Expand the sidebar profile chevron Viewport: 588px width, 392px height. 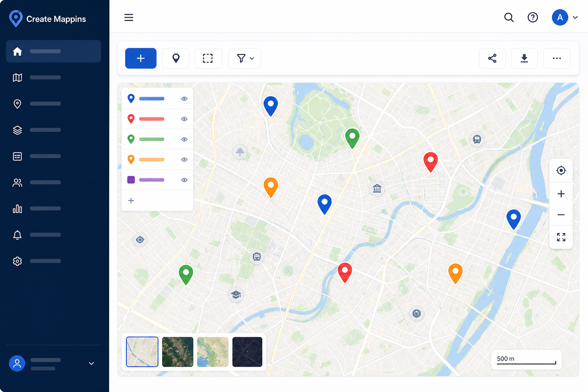click(x=91, y=363)
